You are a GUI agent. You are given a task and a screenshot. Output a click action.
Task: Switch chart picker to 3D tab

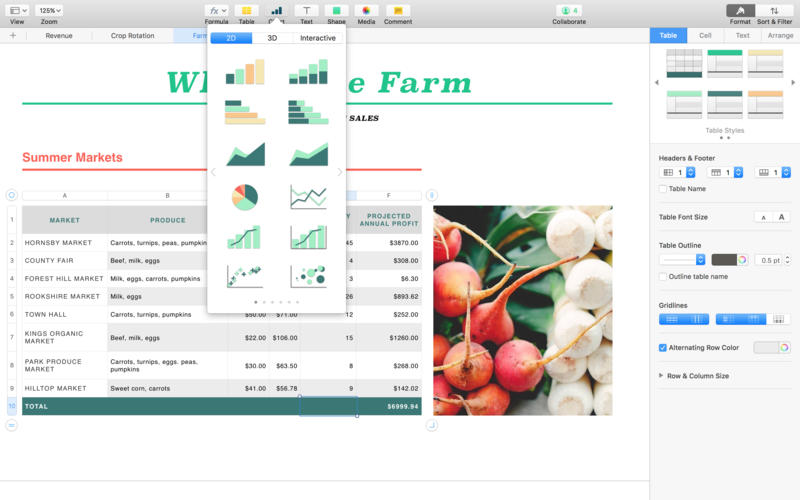(272, 38)
